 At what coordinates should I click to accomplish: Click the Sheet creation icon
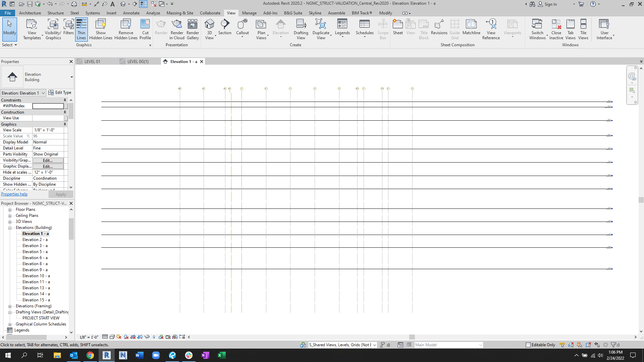(x=398, y=24)
